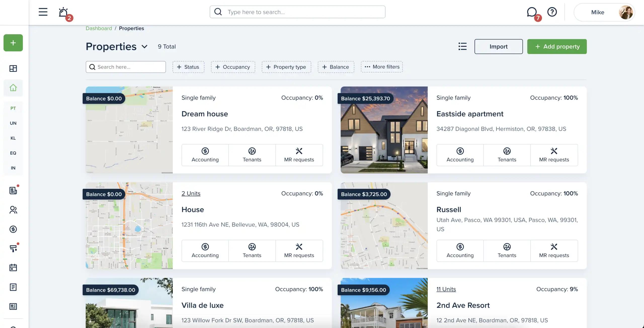This screenshot has height=328, width=644.
Task: Open Accounting for Dream house
Action: click(x=205, y=155)
